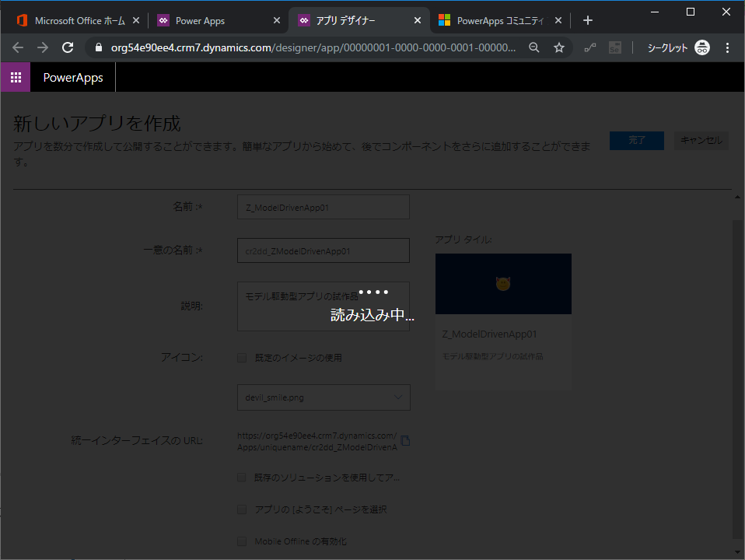
Task: Click the 完了 button
Action: (x=637, y=141)
